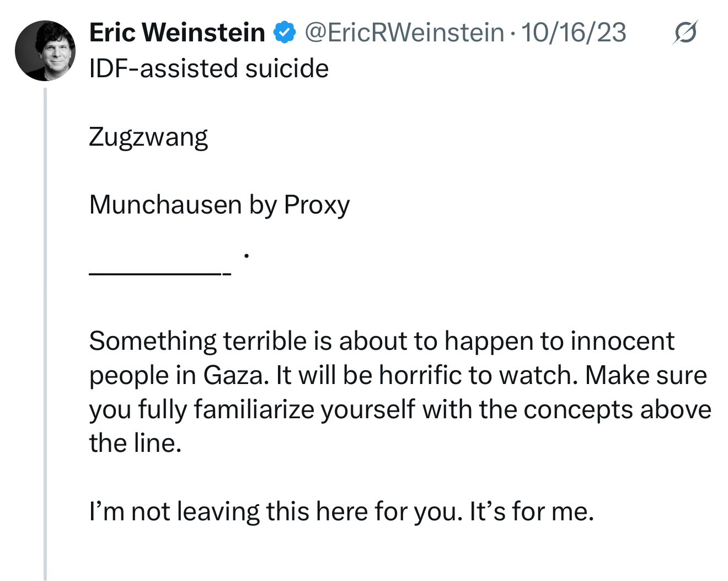The image size is (728, 581).
Task: Open the Grok explain-post icon
Action: pos(686,33)
